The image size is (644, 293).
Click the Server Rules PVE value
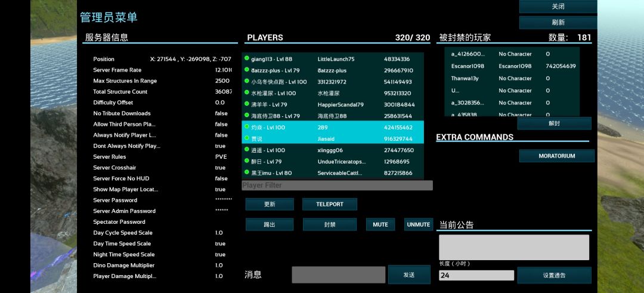tap(221, 156)
